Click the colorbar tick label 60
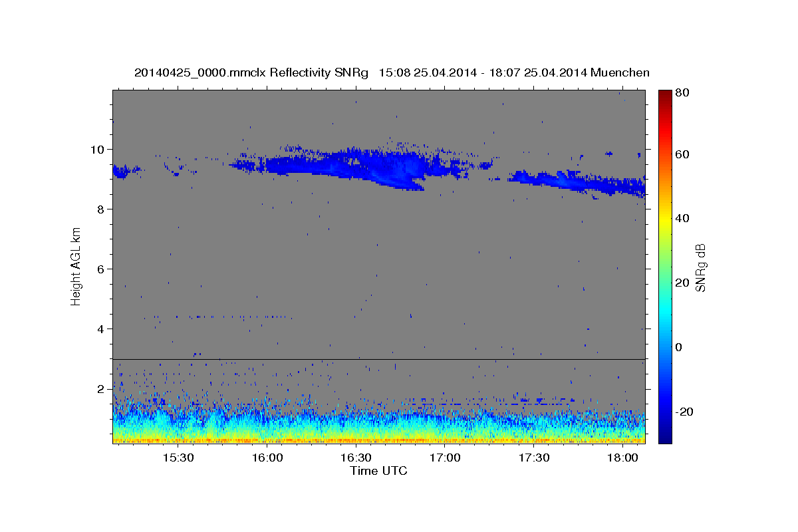Image resolution: width=798 pixels, height=532 pixels. [684, 154]
